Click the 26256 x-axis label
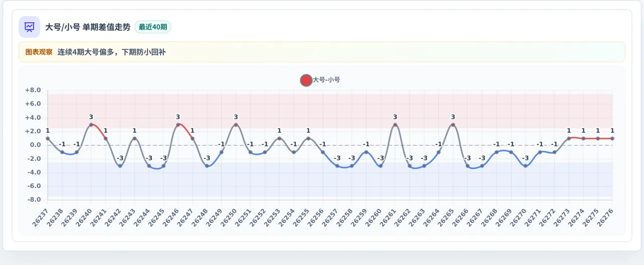This screenshot has height=265, width=644. (x=316, y=218)
